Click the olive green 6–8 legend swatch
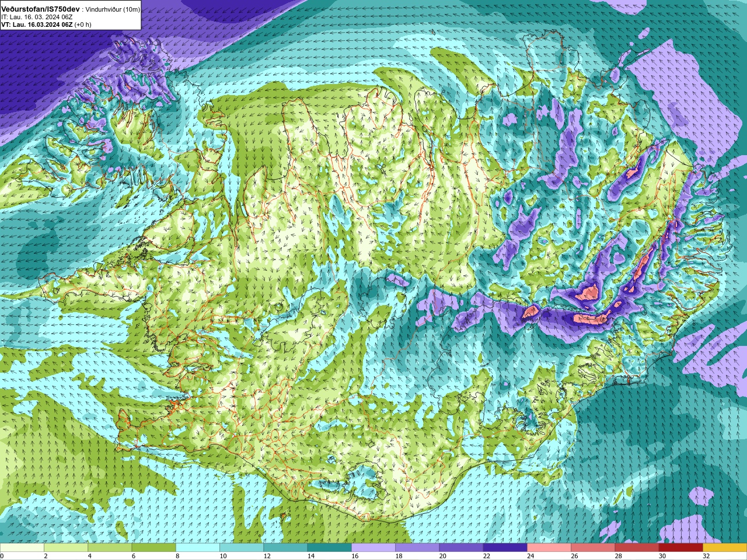 [154, 547]
